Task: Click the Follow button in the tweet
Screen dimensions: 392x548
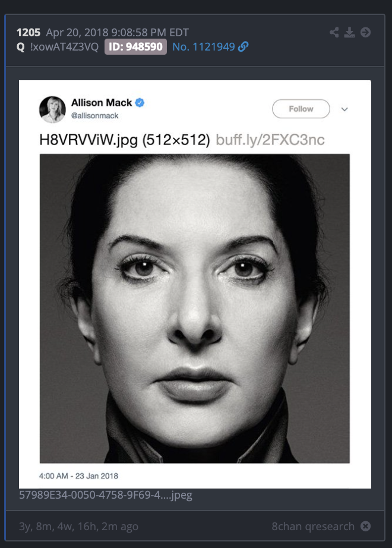Action: click(x=301, y=109)
